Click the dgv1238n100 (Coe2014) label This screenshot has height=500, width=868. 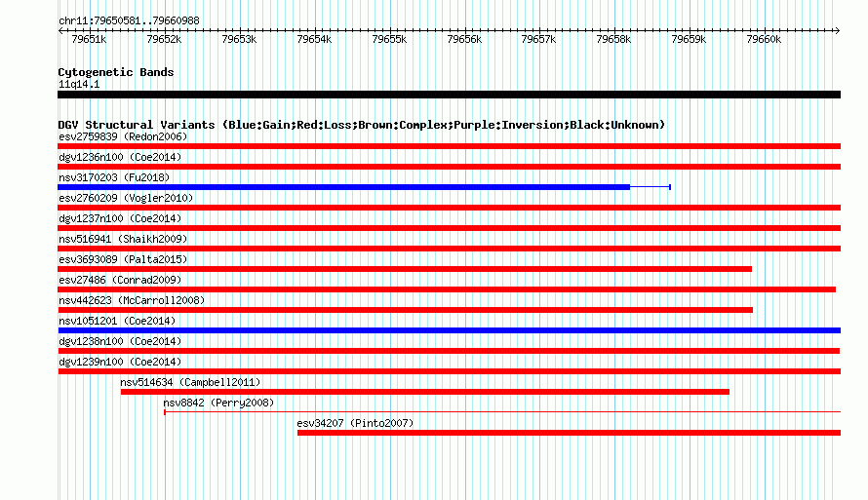coord(120,341)
